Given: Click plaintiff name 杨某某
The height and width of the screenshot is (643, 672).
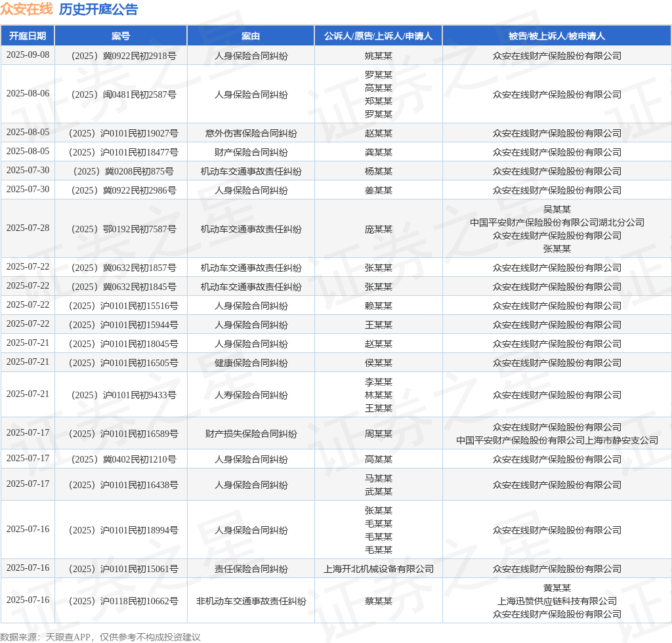Looking at the screenshot, I should pyautogui.click(x=379, y=171).
